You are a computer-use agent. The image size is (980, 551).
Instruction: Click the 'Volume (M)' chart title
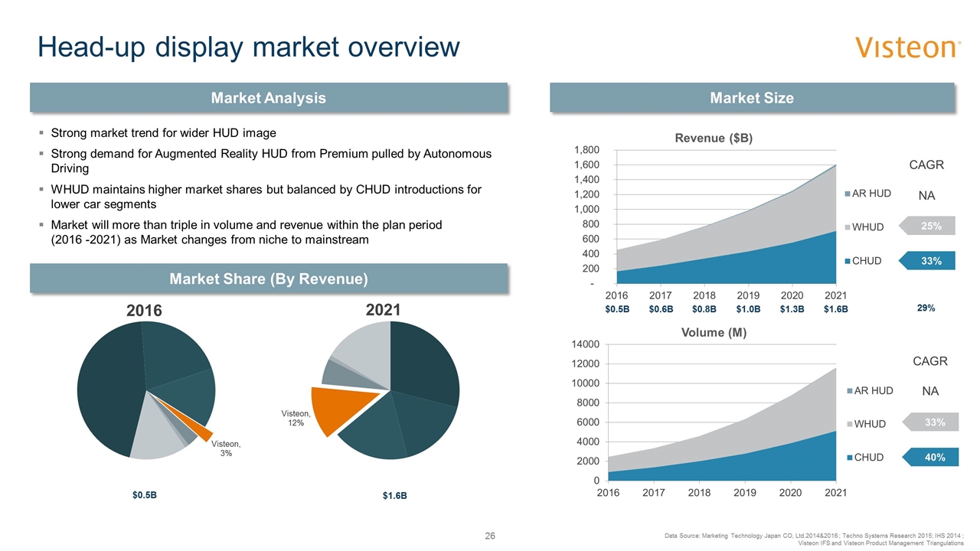click(713, 332)
